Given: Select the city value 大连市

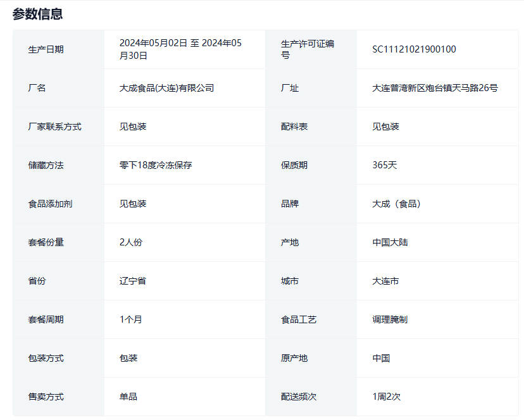Looking at the screenshot, I should (385, 281).
